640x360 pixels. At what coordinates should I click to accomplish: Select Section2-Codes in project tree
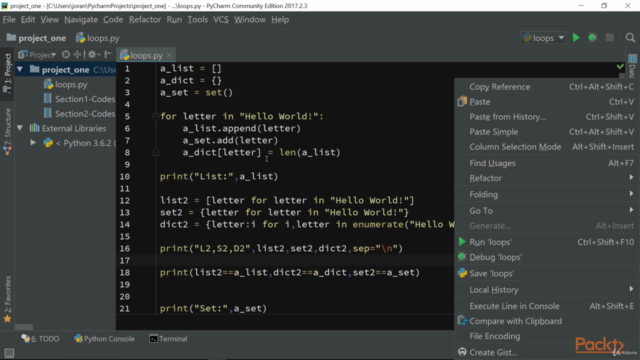tap(80, 114)
